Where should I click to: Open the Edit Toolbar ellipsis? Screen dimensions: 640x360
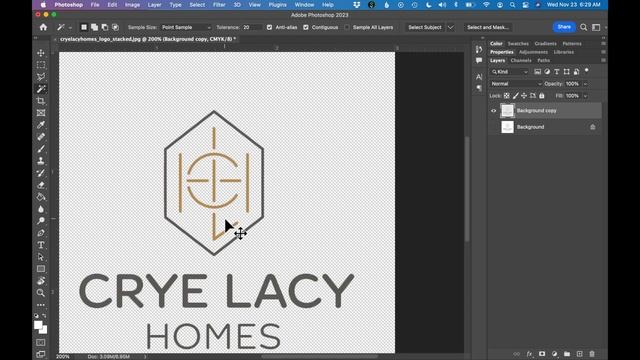[41, 305]
